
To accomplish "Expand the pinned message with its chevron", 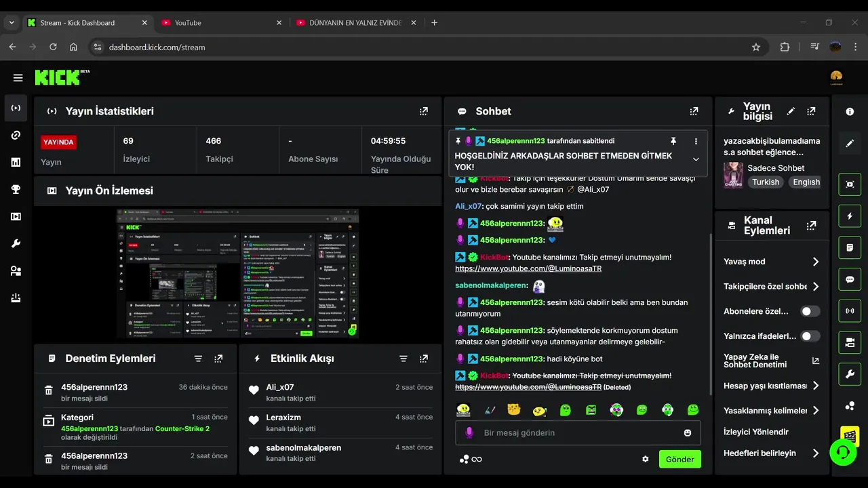I will (x=696, y=159).
